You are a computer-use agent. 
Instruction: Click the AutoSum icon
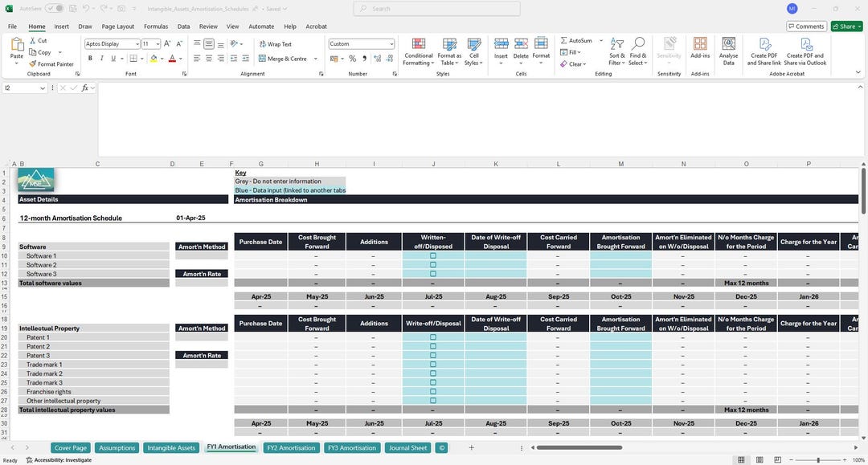[563, 40]
